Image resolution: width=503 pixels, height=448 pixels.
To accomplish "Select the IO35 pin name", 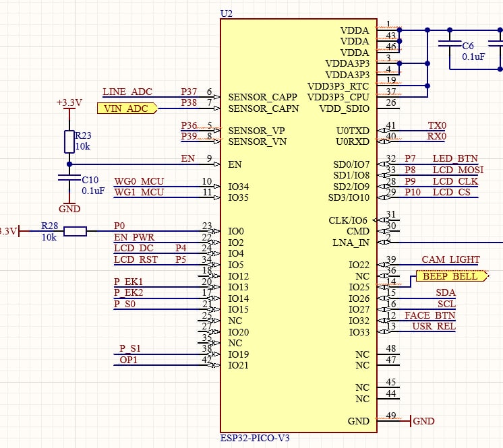I will click(238, 197).
